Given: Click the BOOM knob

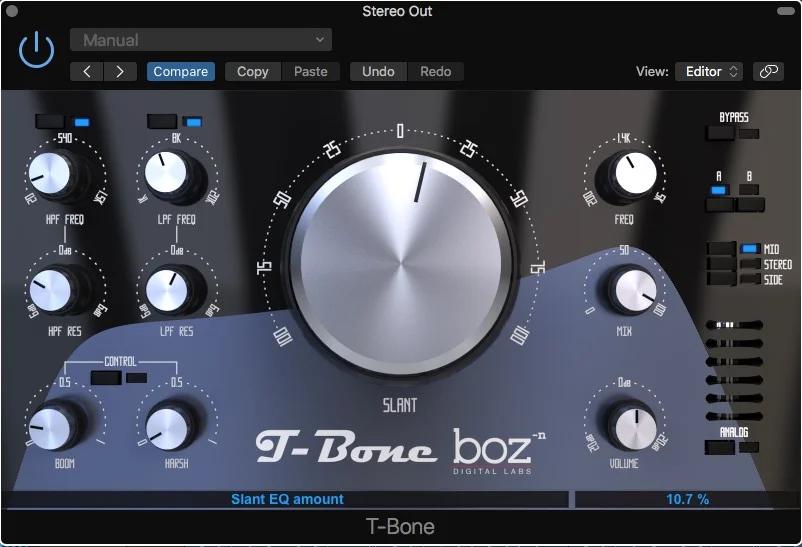Looking at the screenshot, I should [49, 429].
